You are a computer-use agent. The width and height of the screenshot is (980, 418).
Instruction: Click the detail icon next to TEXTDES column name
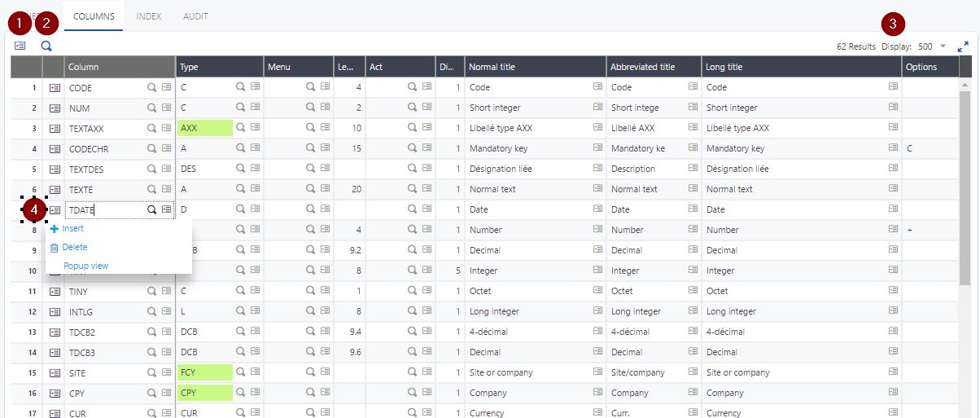click(166, 169)
